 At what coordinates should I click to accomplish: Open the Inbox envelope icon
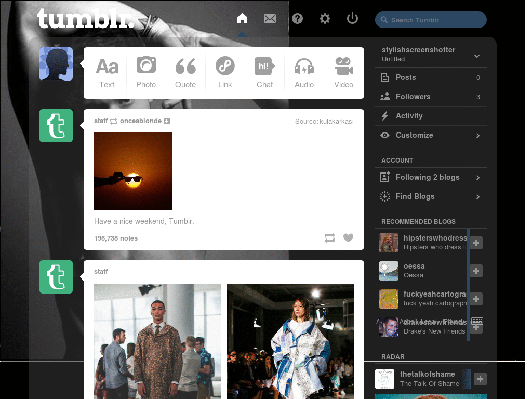(270, 18)
